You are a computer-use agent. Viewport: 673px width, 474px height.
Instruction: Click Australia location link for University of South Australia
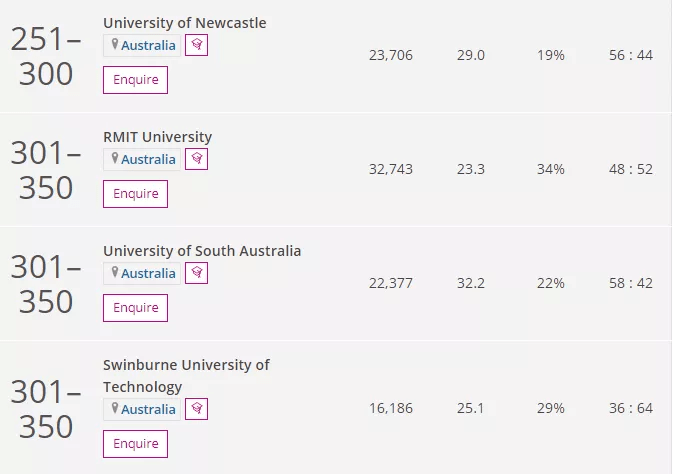(148, 273)
